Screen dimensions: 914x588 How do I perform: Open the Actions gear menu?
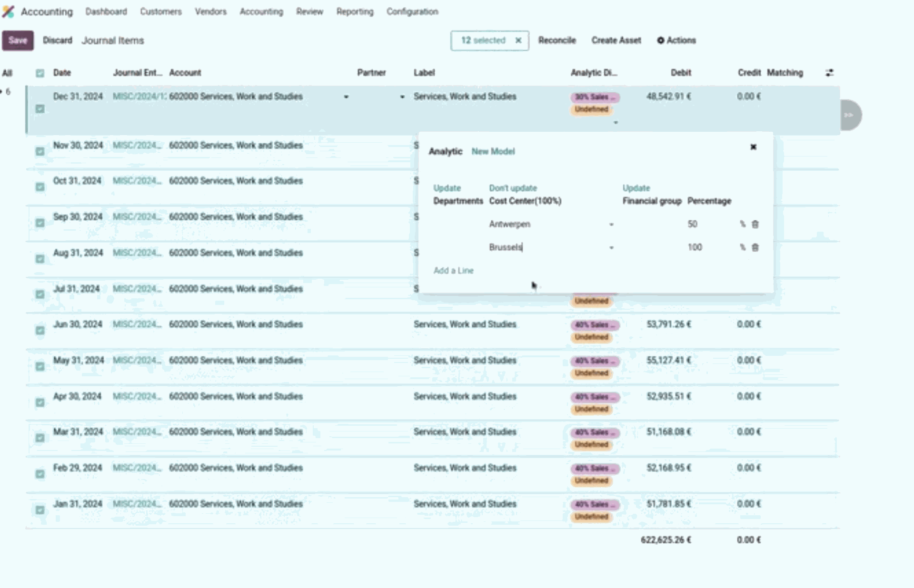pyautogui.click(x=676, y=40)
